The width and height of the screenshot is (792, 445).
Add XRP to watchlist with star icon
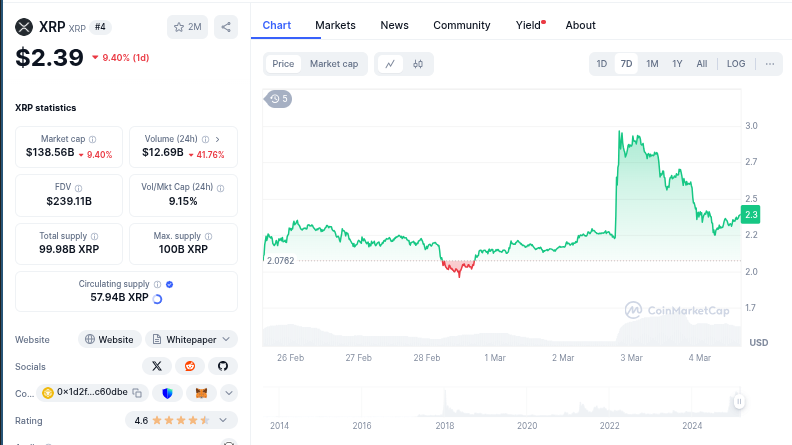click(187, 27)
